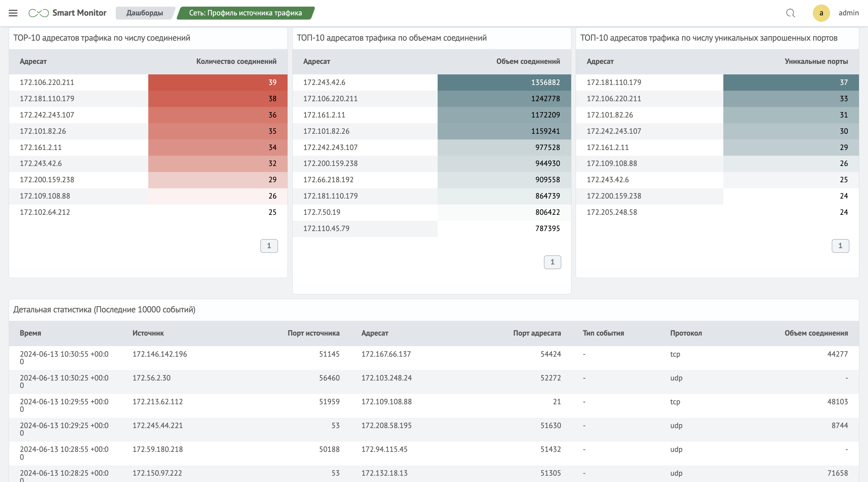Sort by Количество соединений column header
The image size is (868, 482).
(x=236, y=61)
